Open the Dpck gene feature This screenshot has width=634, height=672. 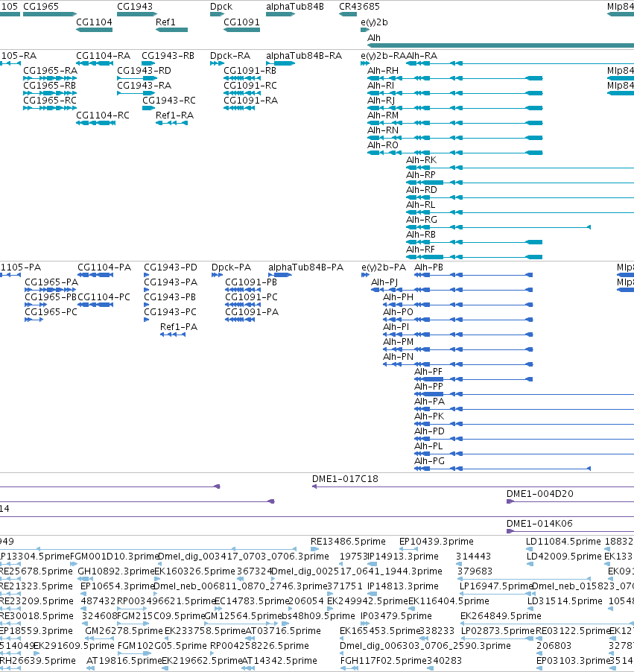pos(218,14)
